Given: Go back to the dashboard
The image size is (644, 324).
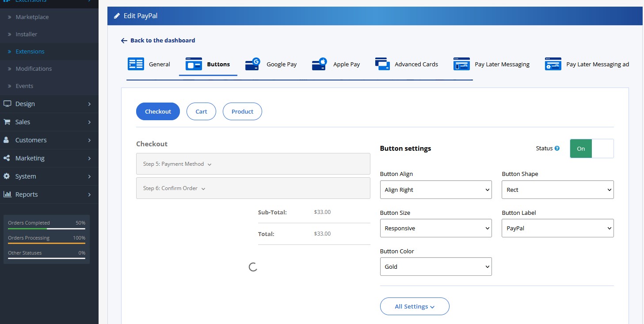Looking at the screenshot, I should (x=158, y=41).
